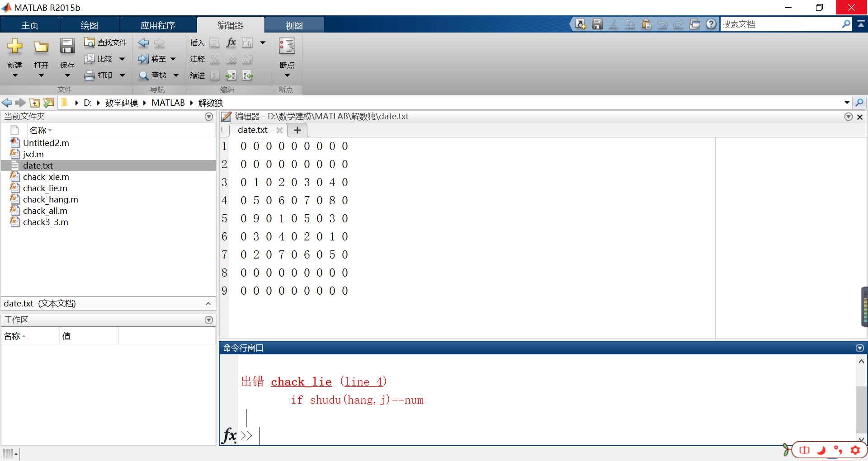Viewport: 868px width, 461px height.
Task: Click the 断点 (Breakpoints) icon
Action: point(287,46)
